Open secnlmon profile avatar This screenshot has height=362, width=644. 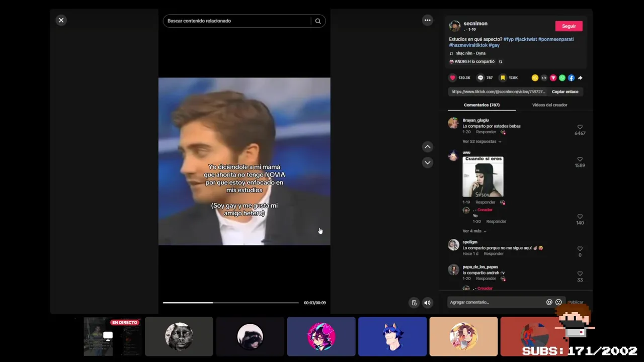tap(454, 26)
